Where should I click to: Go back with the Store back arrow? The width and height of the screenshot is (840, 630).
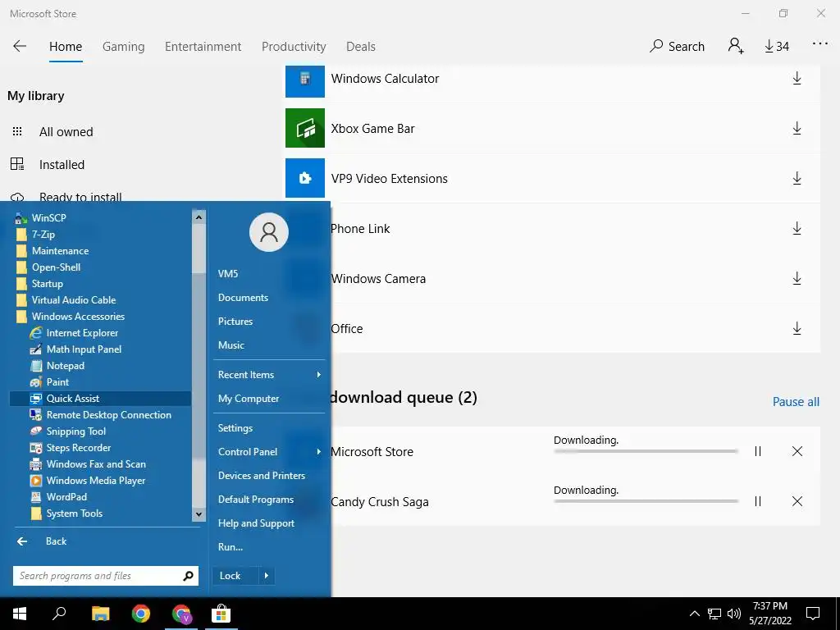click(x=20, y=46)
